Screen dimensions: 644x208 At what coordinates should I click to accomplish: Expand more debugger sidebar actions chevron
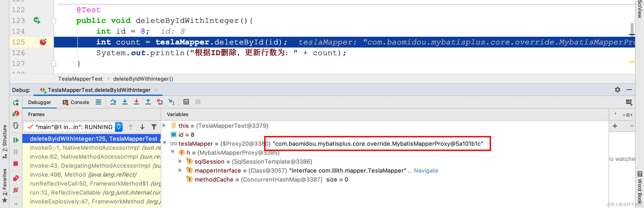(16, 204)
